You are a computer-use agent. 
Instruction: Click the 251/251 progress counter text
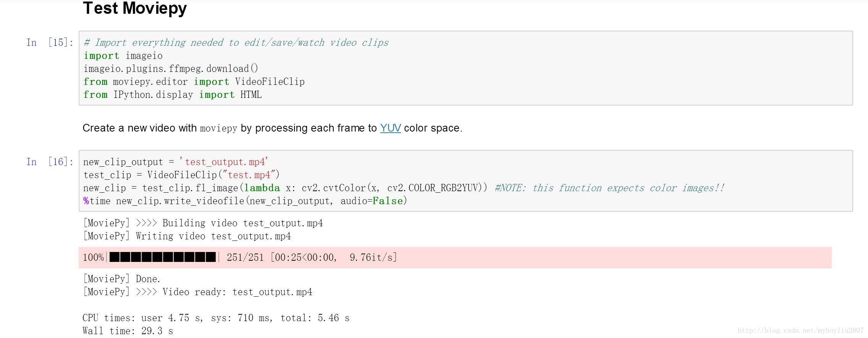245,257
